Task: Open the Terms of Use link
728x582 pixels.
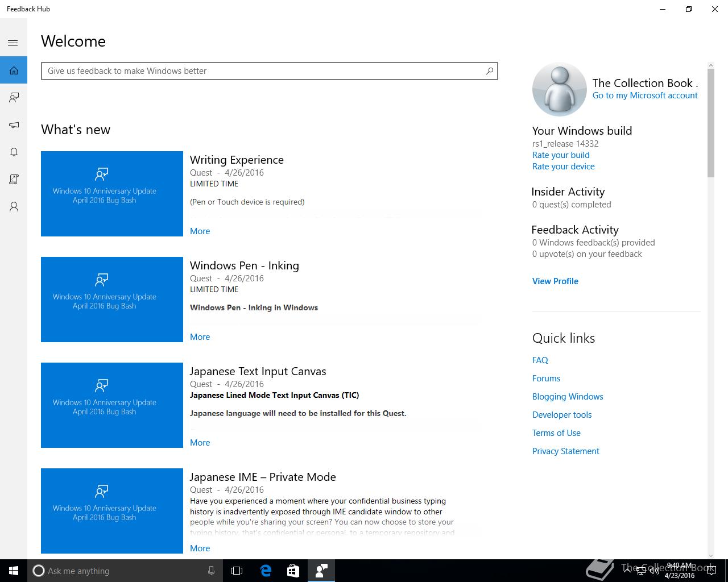Action: 556,433
